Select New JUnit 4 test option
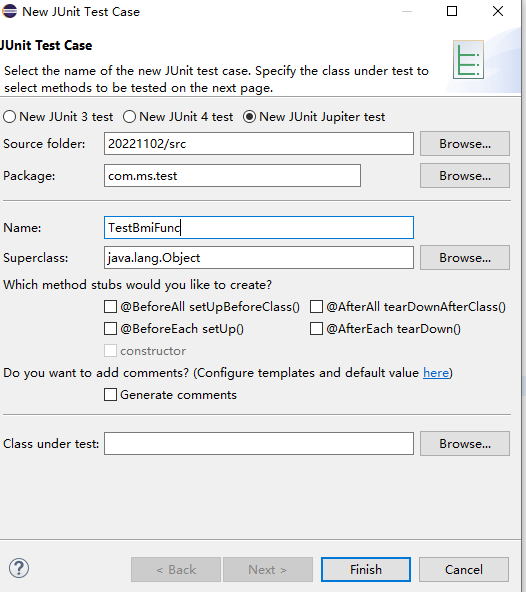The image size is (526, 592). 130,117
